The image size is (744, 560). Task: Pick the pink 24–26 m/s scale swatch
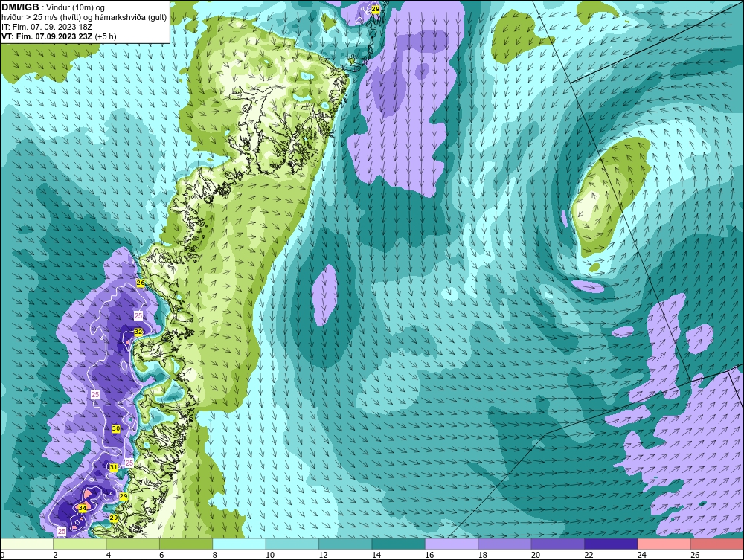pos(664,544)
